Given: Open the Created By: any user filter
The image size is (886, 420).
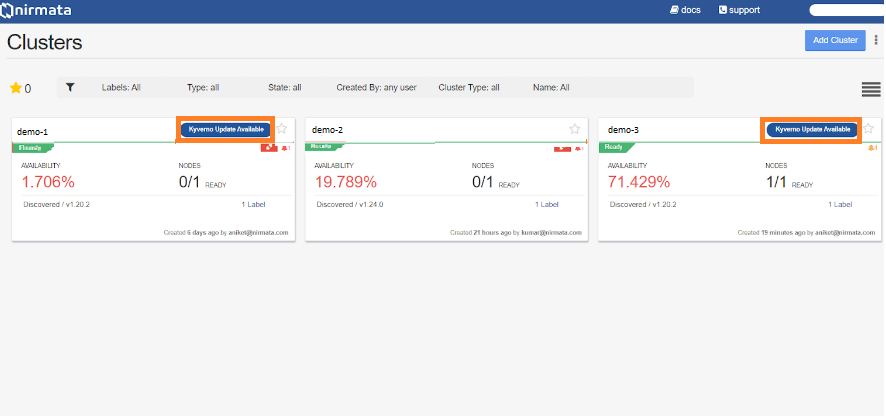Looking at the screenshot, I should click(376, 88).
